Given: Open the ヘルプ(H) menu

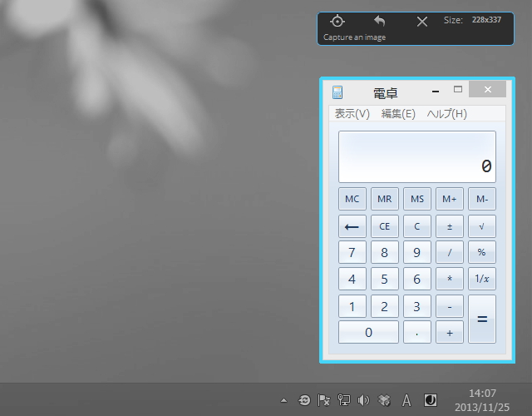Looking at the screenshot, I should point(447,114).
